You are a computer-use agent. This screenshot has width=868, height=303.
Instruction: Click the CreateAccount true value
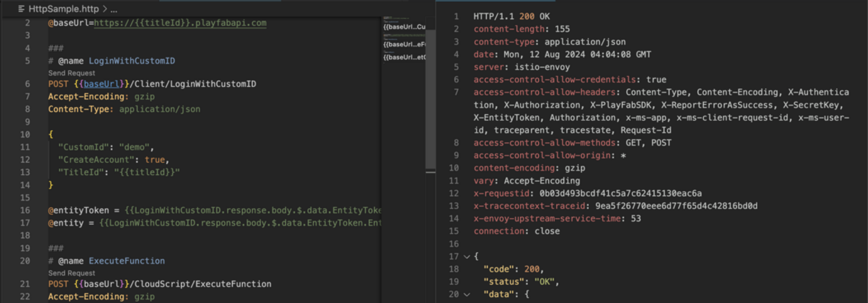tap(154, 160)
